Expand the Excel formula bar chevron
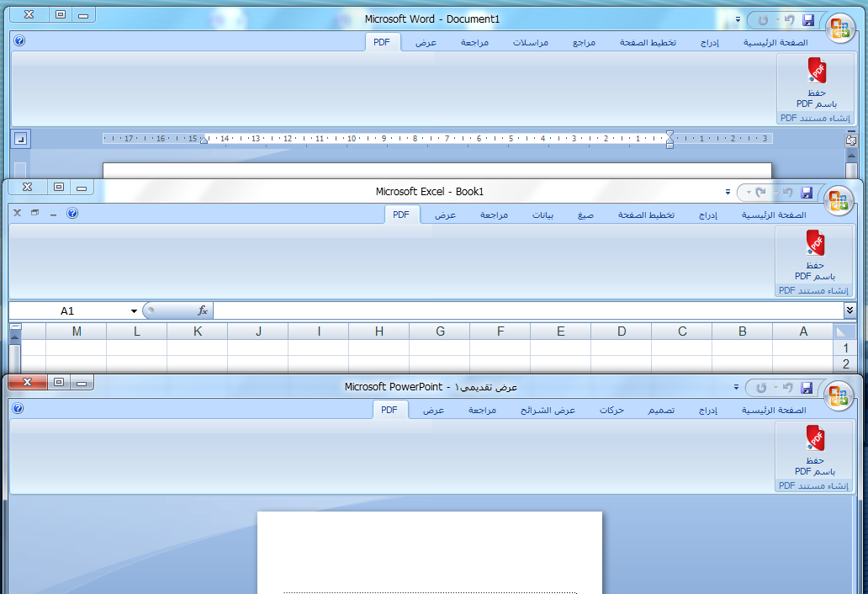The height and width of the screenshot is (594, 868). (x=849, y=310)
